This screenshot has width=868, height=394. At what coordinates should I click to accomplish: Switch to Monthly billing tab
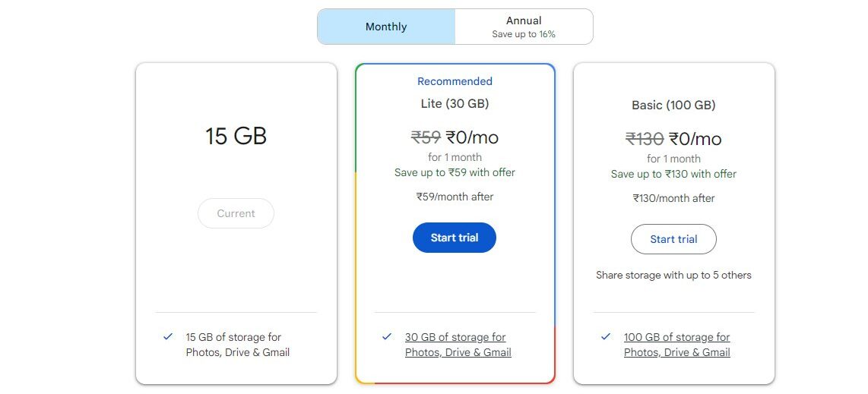click(x=386, y=27)
